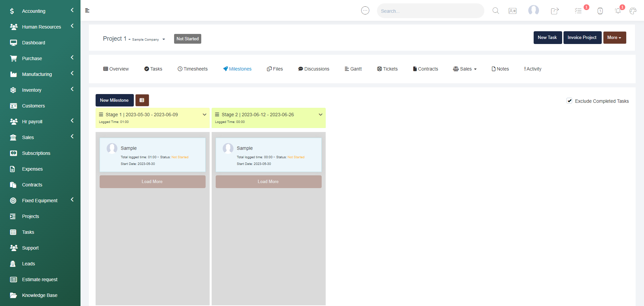The height and width of the screenshot is (306, 644).
Task: Open the More dropdown button
Action: (x=614, y=38)
